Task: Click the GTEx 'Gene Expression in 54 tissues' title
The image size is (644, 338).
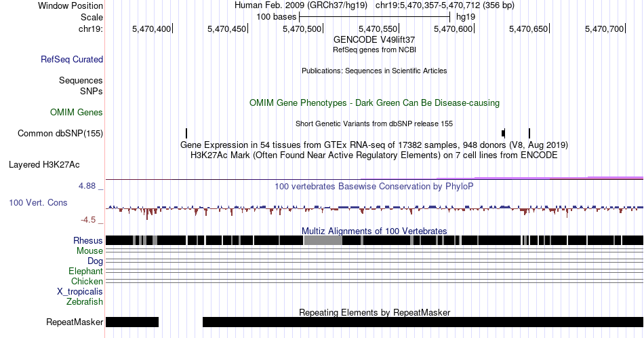Action: (x=374, y=145)
